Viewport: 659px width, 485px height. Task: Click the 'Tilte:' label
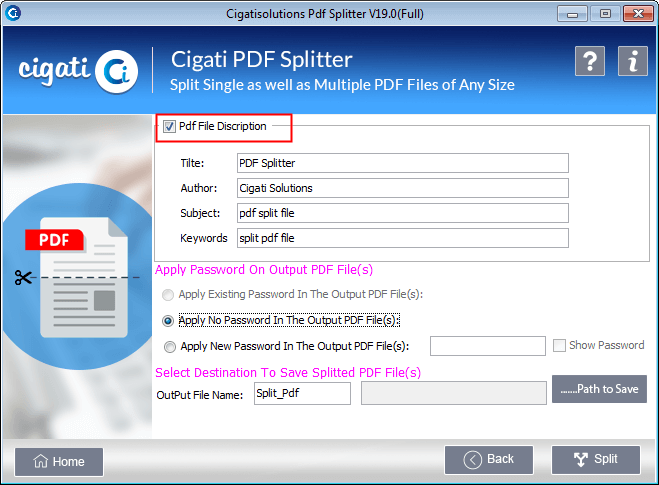[192, 163]
